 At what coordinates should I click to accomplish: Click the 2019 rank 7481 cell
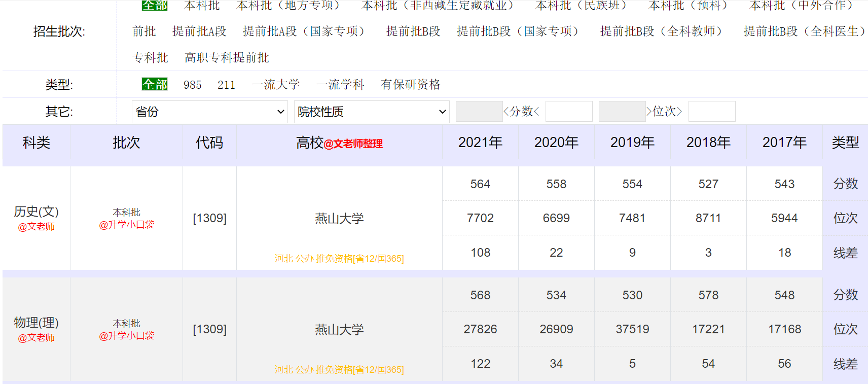pos(632,218)
